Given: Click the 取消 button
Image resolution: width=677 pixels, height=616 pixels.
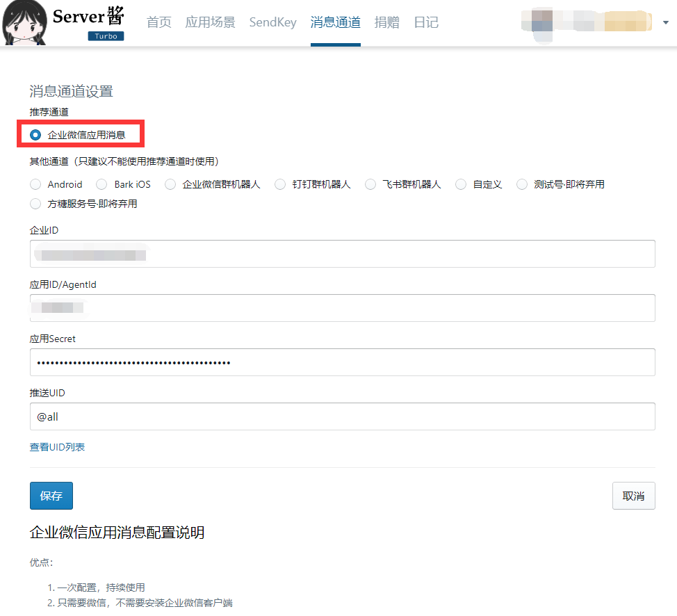Looking at the screenshot, I should (633, 496).
